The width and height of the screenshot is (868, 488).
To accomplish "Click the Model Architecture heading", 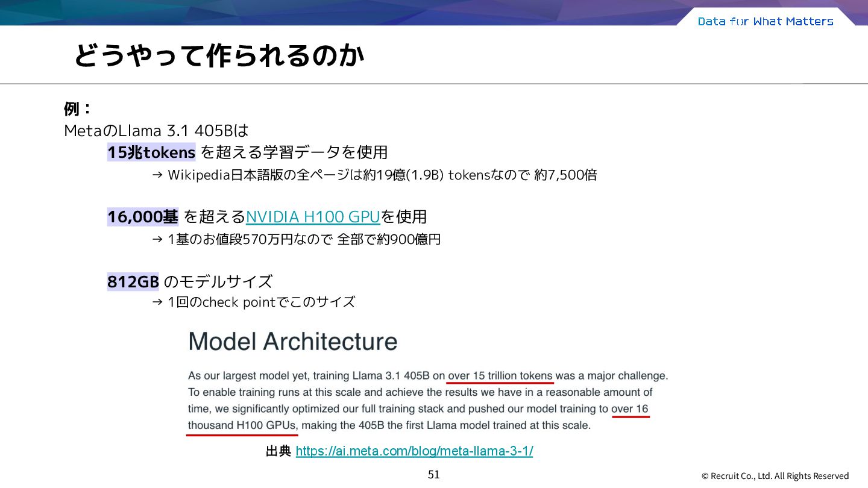I will pyautogui.click(x=293, y=342).
